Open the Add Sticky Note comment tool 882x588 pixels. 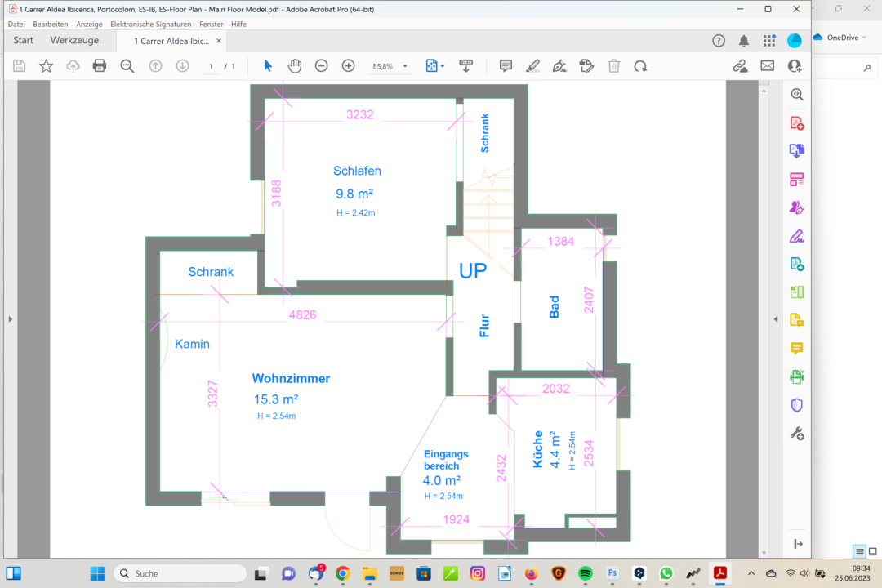click(x=506, y=65)
